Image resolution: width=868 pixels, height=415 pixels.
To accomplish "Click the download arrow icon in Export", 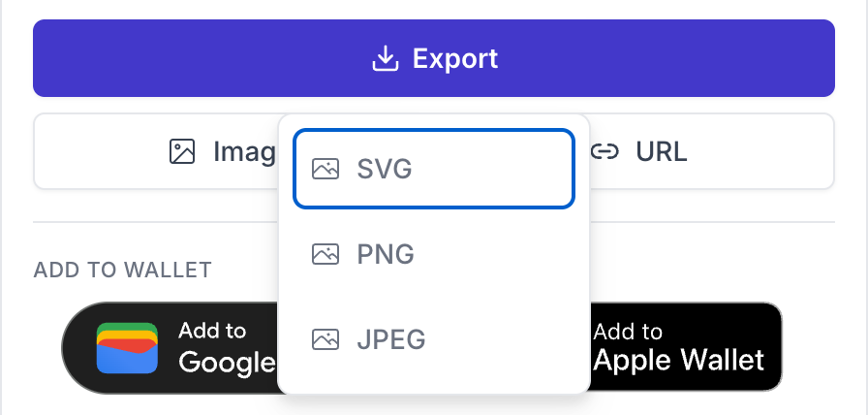I will pyautogui.click(x=386, y=58).
